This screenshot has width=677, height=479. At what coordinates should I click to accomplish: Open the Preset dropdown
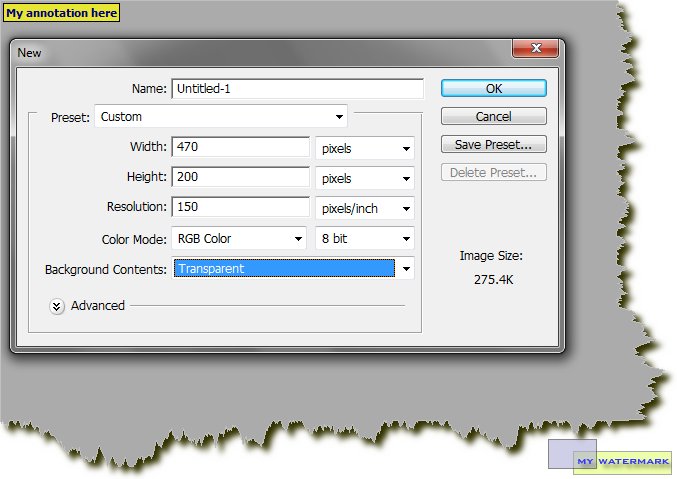220,117
